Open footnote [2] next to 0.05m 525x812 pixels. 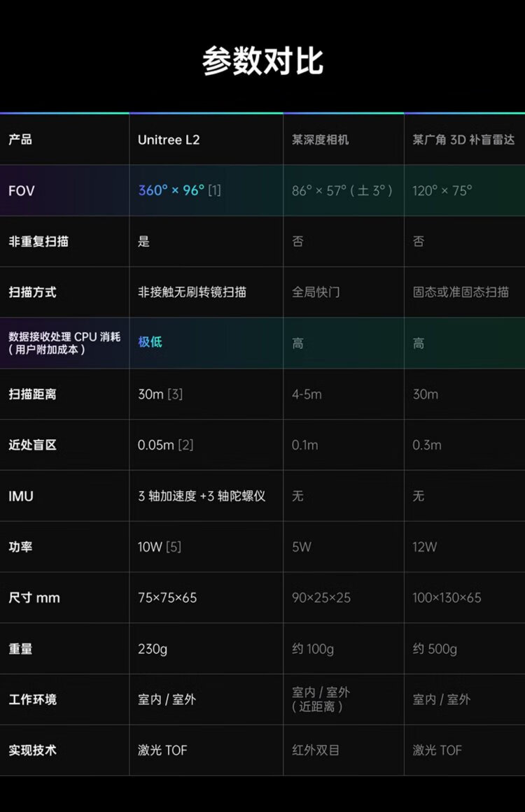point(185,446)
